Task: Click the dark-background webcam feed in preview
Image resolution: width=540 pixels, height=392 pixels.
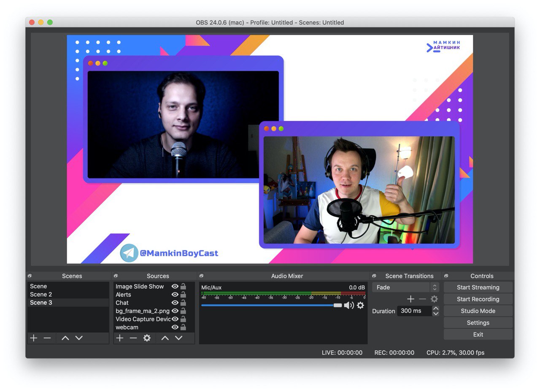Action: [183, 124]
